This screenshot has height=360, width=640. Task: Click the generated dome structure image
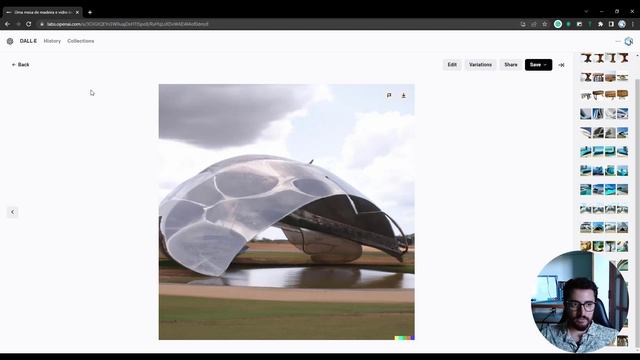[x=287, y=212]
